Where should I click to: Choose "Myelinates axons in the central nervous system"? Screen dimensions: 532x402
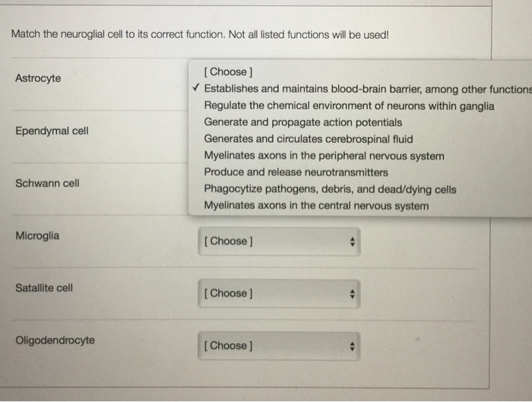316,206
